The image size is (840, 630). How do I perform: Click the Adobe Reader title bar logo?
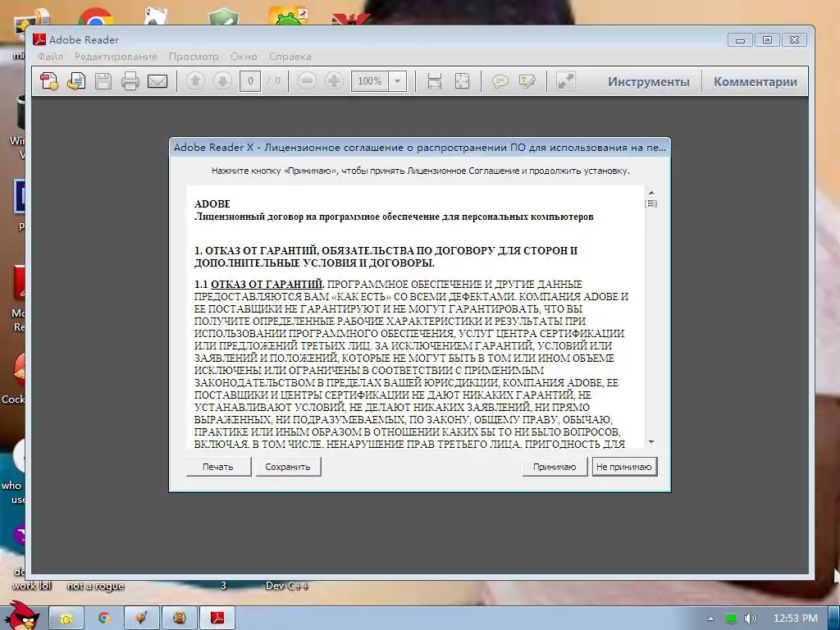pos(39,39)
